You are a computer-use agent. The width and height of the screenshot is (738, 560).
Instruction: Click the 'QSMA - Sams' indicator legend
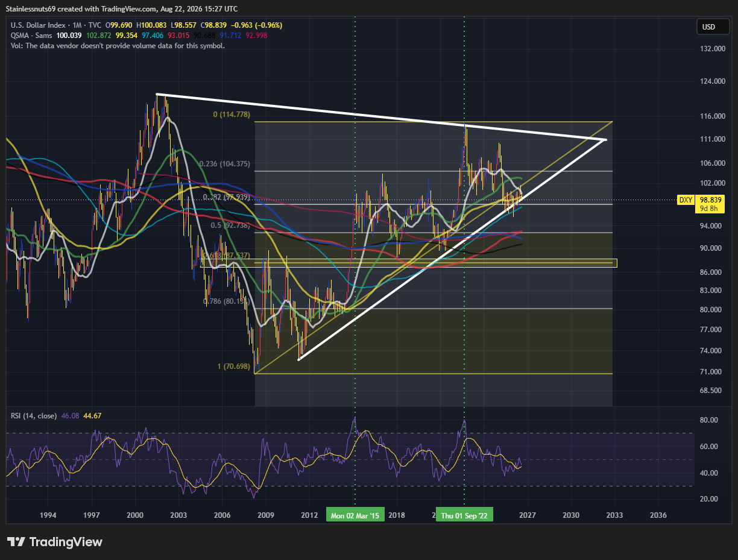pos(31,36)
